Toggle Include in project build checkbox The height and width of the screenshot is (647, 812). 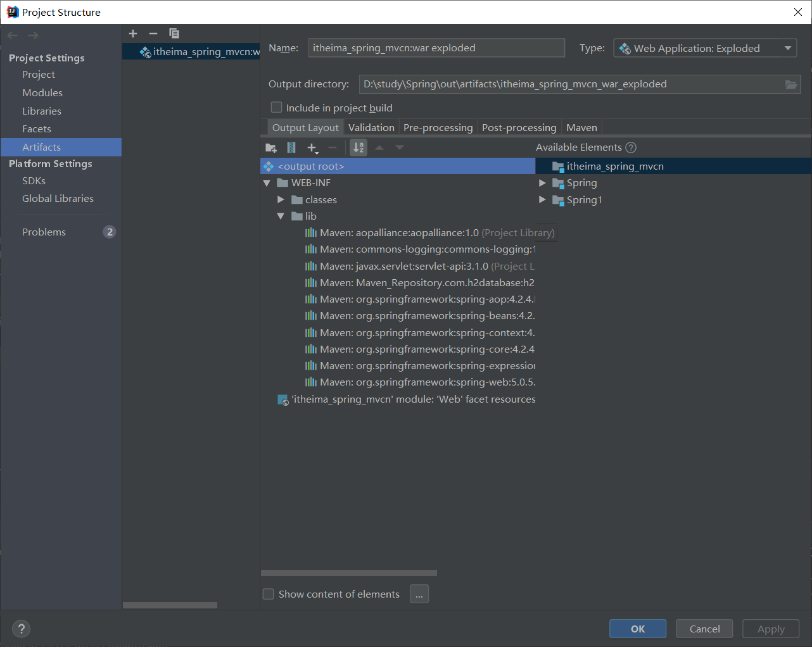click(276, 108)
